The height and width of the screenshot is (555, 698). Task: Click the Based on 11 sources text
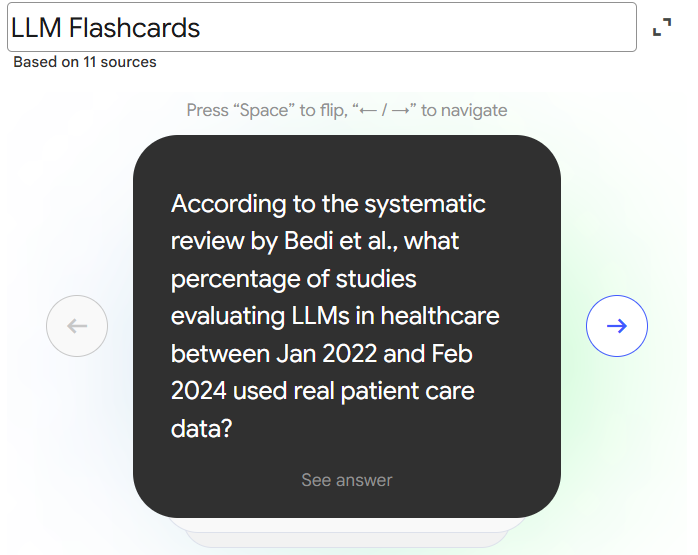[x=85, y=62]
